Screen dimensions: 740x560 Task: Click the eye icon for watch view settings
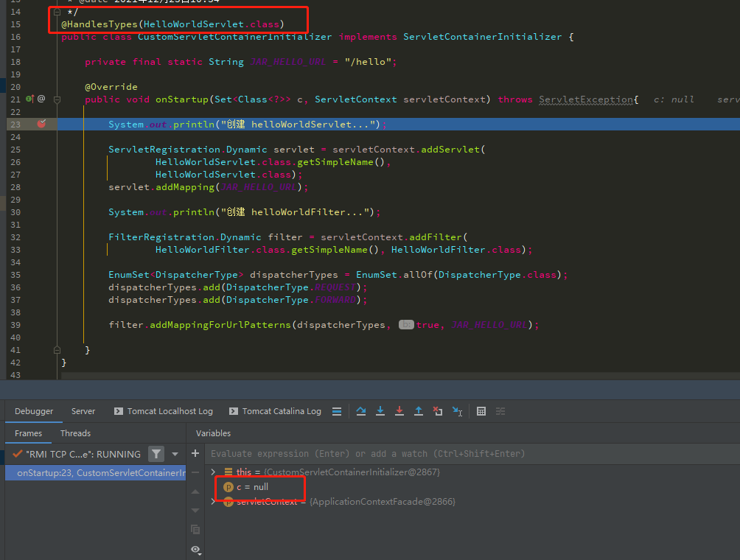pyautogui.click(x=195, y=550)
